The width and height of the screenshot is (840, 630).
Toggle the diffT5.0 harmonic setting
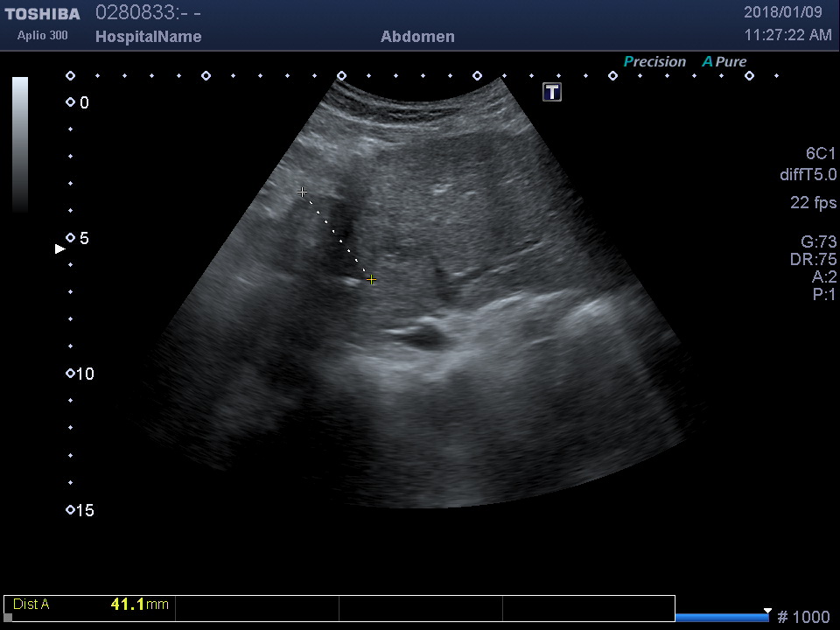click(x=808, y=175)
